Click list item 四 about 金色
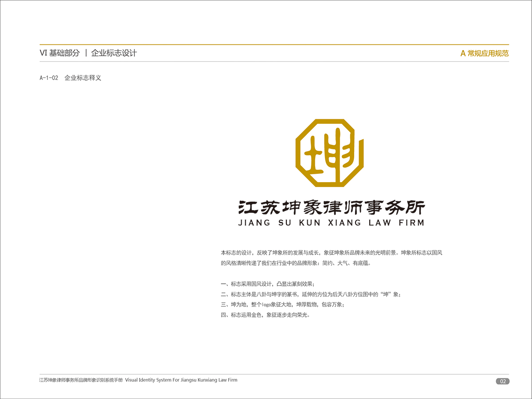This screenshot has height=399, width=532. pyautogui.click(x=265, y=315)
